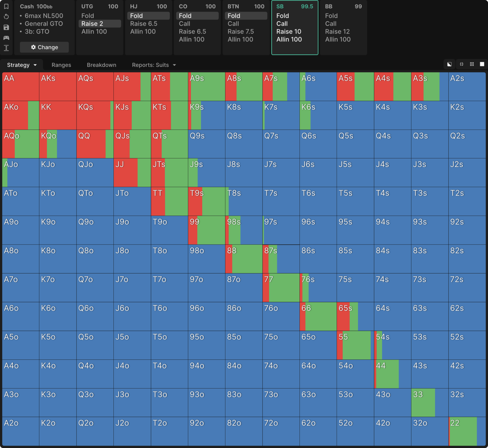Click the bookmark icon in left sidebar

pos(6,6)
